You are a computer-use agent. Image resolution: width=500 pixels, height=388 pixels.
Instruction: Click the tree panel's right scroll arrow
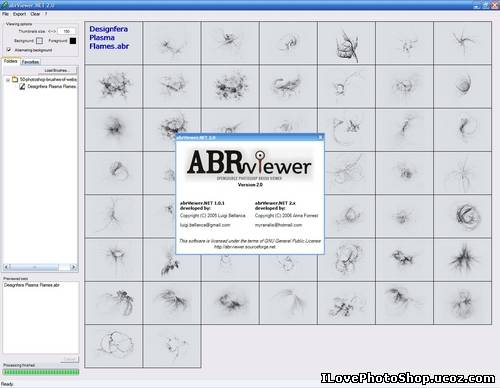click(x=74, y=267)
